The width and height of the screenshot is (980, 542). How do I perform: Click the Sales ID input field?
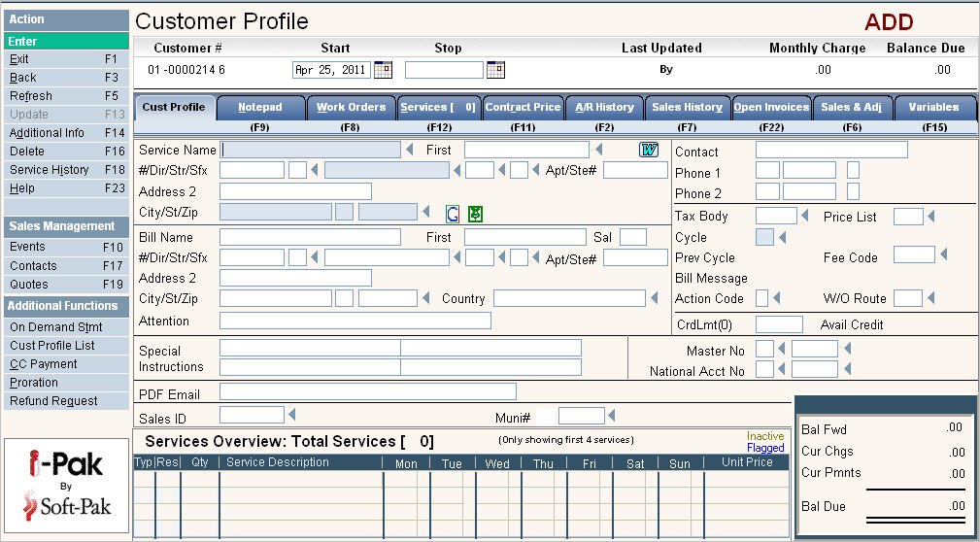coord(252,415)
